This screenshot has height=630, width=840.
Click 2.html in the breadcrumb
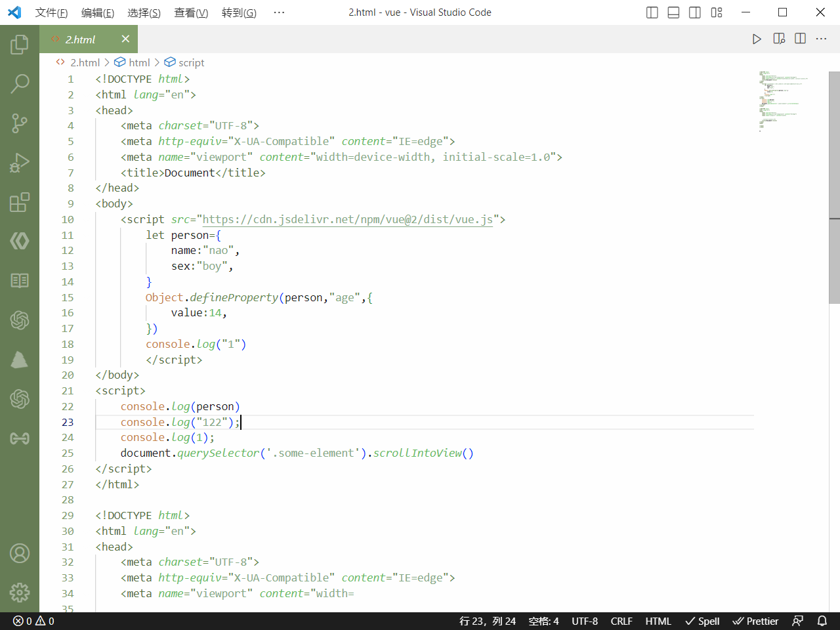(x=85, y=62)
